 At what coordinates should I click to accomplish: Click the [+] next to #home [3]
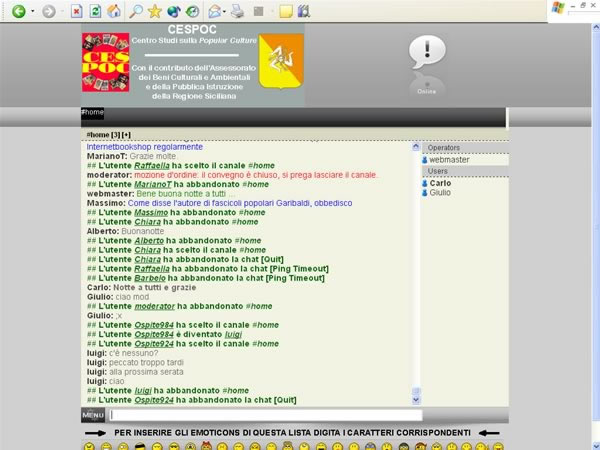tap(126, 135)
